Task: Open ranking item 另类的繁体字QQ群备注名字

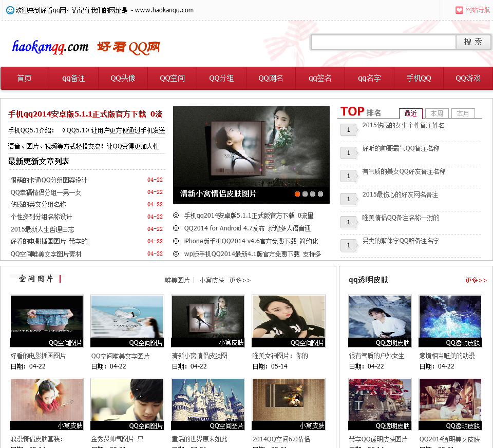Action: click(401, 241)
